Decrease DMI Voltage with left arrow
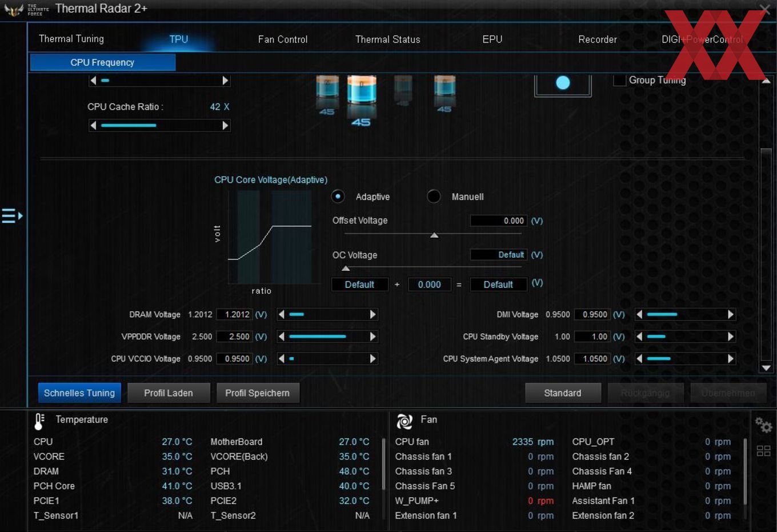Viewport: 777px width, 532px height. [x=639, y=314]
